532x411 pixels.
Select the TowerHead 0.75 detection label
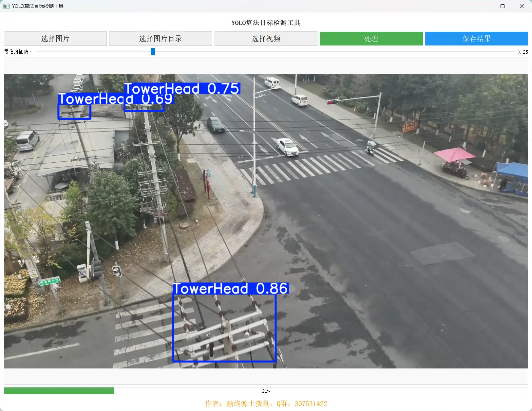point(182,88)
